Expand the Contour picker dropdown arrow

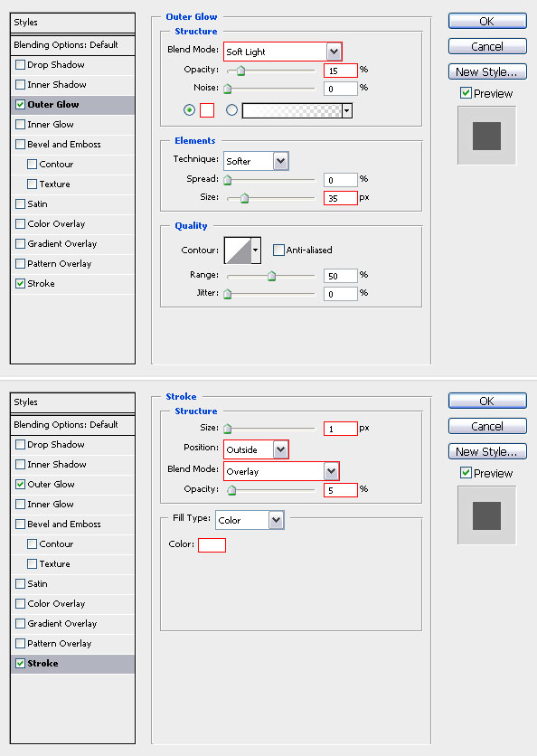pyautogui.click(x=256, y=250)
